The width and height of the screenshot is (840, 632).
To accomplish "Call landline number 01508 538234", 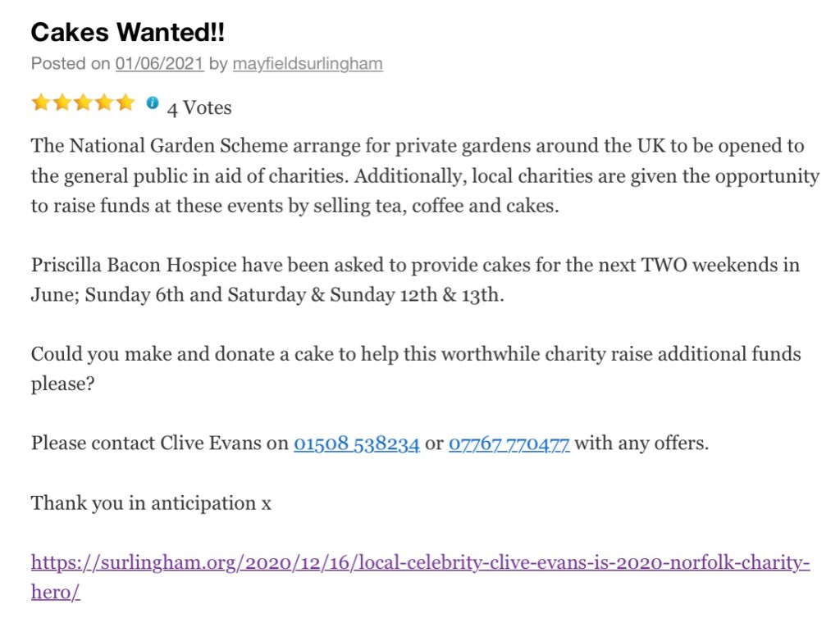I will pyautogui.click(x=357, y=443).
